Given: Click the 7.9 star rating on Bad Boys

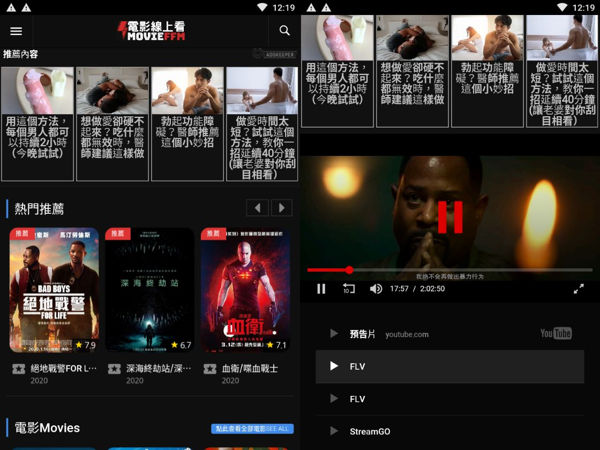Looking at the screenshot, I should click(86, 345).
